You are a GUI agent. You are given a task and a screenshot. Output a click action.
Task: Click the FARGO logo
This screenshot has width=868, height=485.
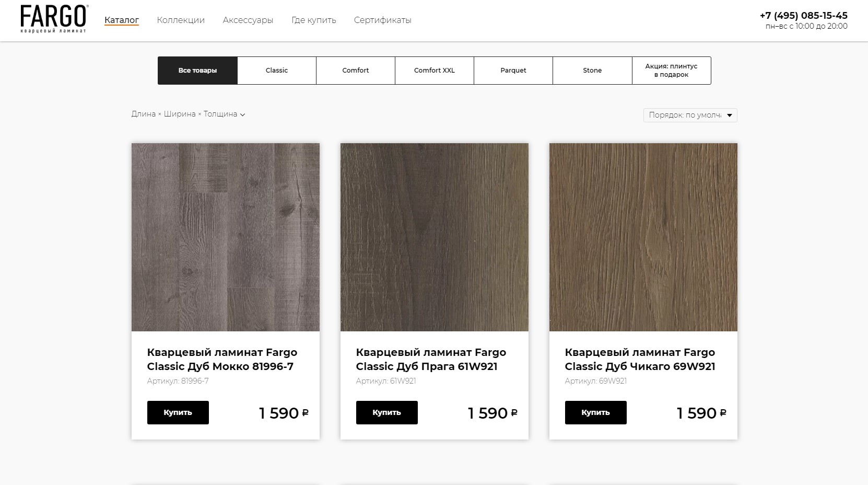tap(54, 19)
